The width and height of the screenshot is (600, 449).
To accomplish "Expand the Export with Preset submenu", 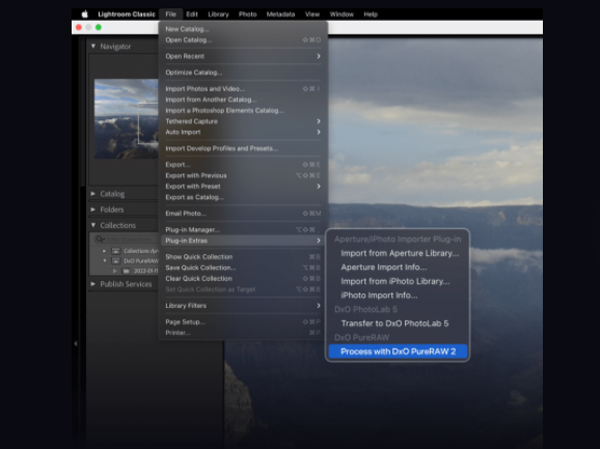I will (243, 186).
